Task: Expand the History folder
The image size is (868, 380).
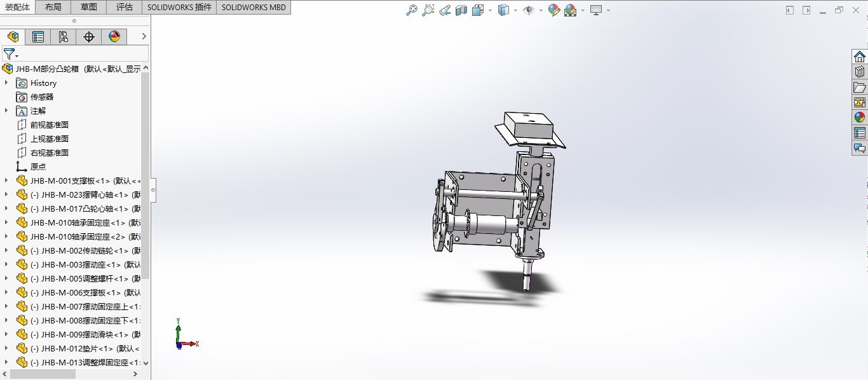Action: [6, 83]
